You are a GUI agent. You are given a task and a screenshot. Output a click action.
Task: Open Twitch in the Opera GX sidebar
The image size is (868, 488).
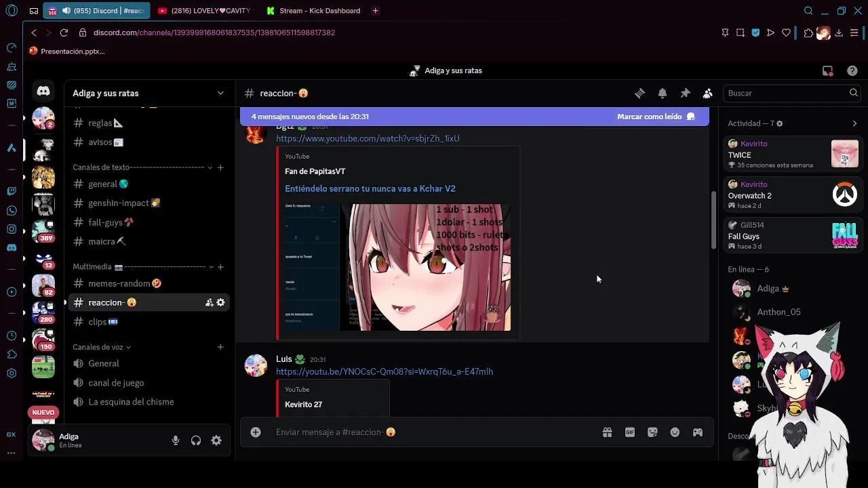(x=12, y=191)
